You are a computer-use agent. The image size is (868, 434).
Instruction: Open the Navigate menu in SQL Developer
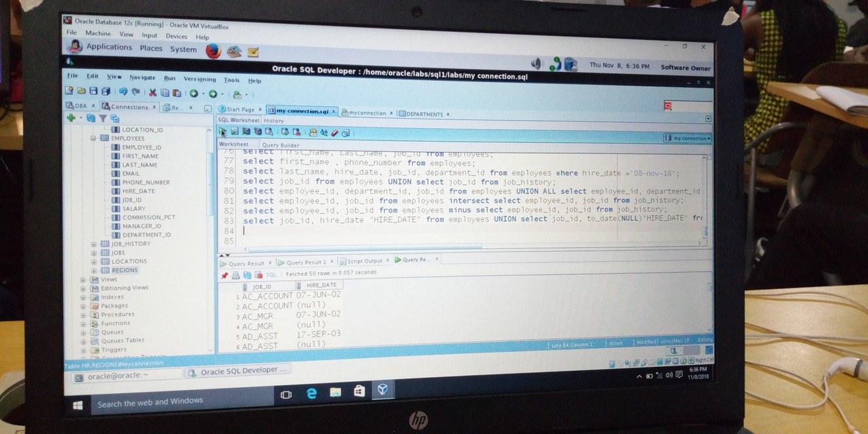click(x=142, y=77)
